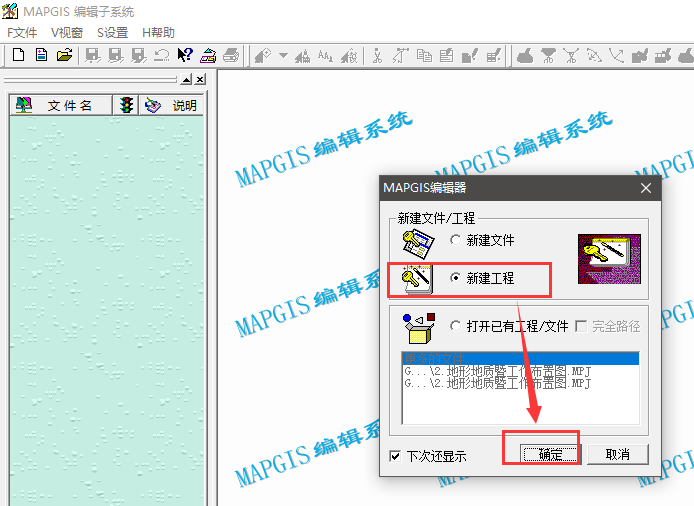This screenshot has width=694, height=506.
Task: Close the left file panel with X
Action: [200, 80]
